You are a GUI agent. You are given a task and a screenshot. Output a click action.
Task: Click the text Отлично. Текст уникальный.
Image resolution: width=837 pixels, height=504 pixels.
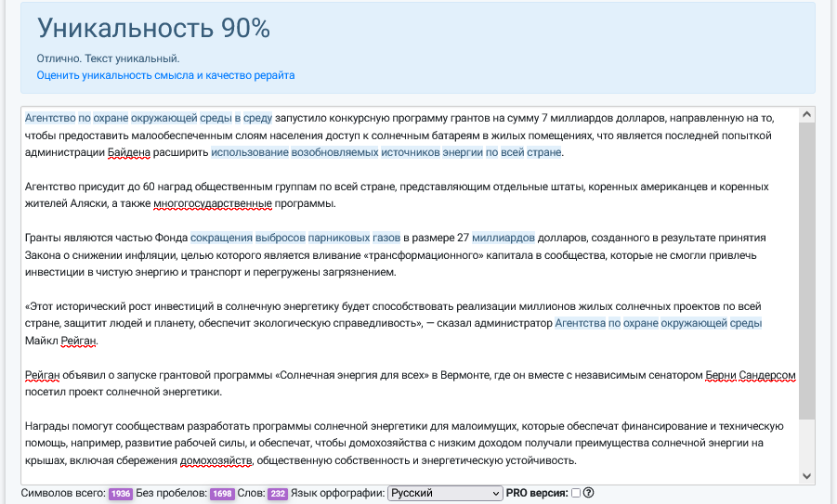pyautogui.click(x=108, y=58)
